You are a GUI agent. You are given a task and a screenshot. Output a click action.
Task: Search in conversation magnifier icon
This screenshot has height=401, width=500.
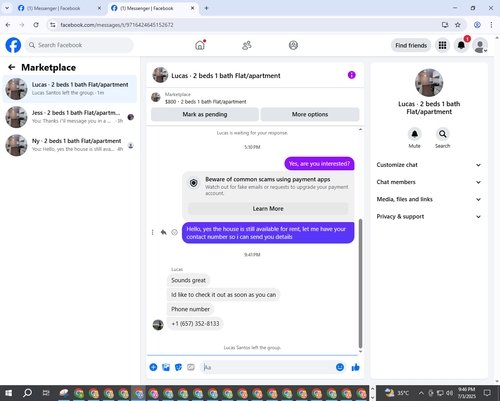442,134
